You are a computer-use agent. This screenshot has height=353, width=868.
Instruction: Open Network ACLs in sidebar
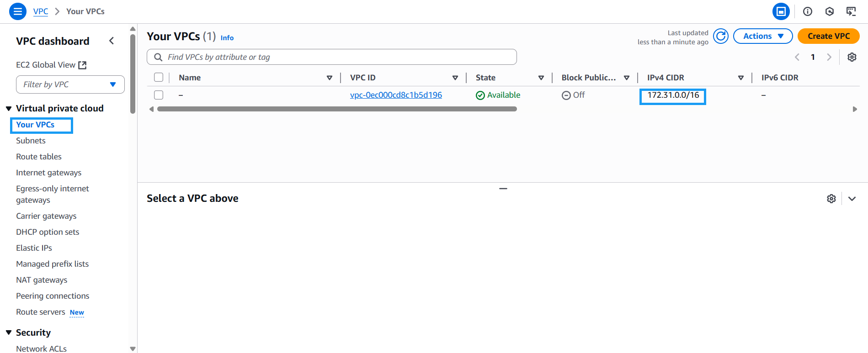[41, 348]
